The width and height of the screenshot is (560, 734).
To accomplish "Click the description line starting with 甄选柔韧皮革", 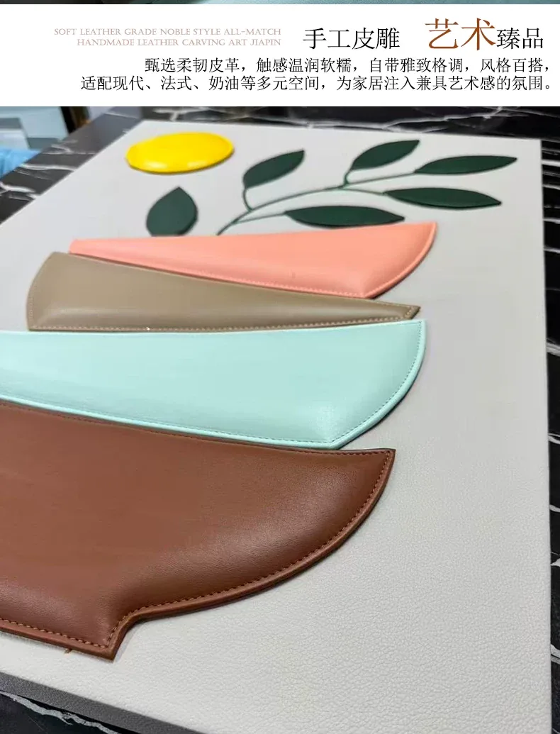I will (347, 65).
